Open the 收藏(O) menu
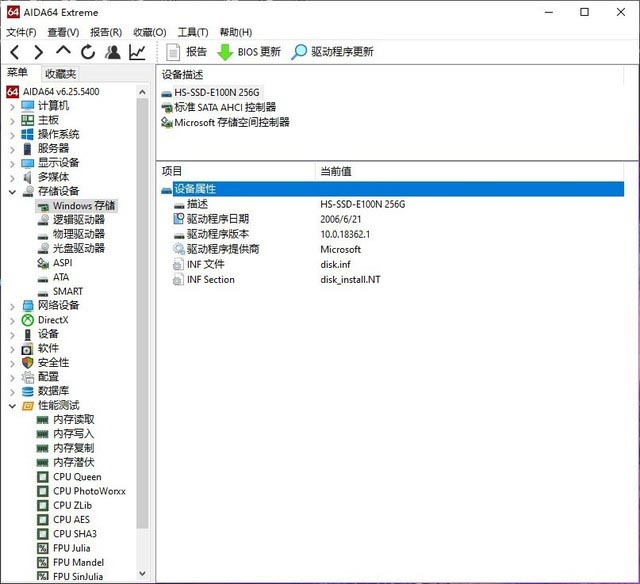The image size is (640, 584). [150, 32]
